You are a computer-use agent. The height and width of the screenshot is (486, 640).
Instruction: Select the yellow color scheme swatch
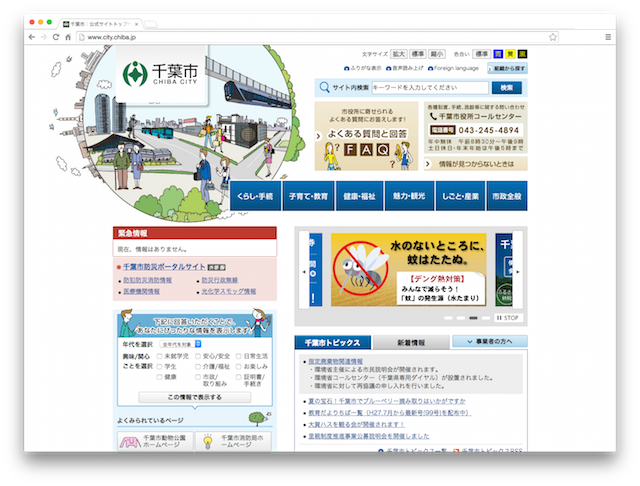tap(510, 54)
